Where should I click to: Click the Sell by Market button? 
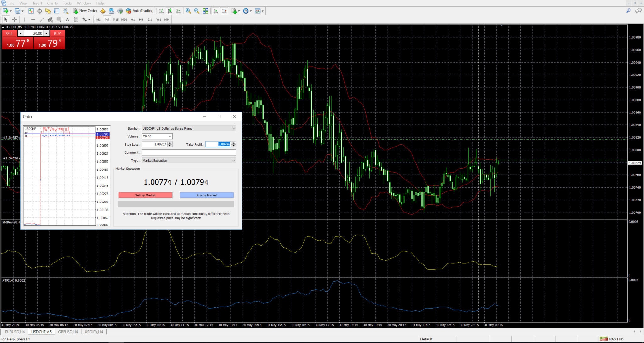145,195
